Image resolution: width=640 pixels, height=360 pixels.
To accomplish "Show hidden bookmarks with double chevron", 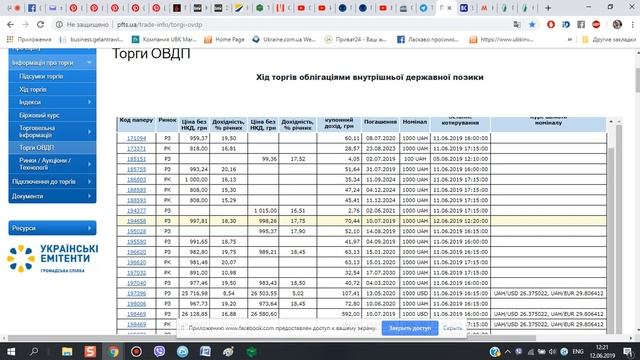I will 570,40.
